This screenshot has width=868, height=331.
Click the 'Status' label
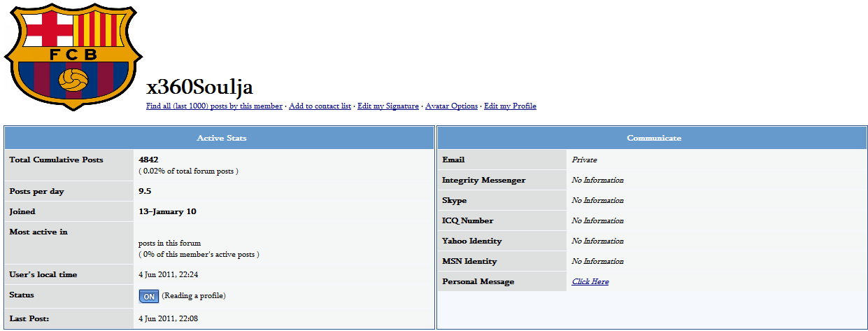(x=22, y=295)
